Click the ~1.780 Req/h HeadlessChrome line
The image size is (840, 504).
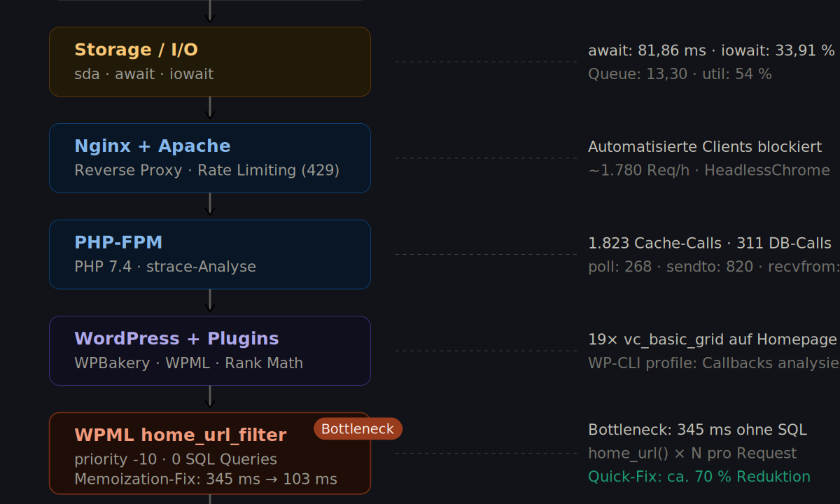click(709, 171)
